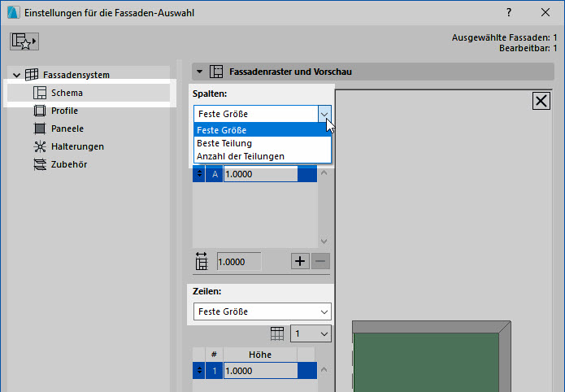Click the Profile frame icon

[40, 111]
